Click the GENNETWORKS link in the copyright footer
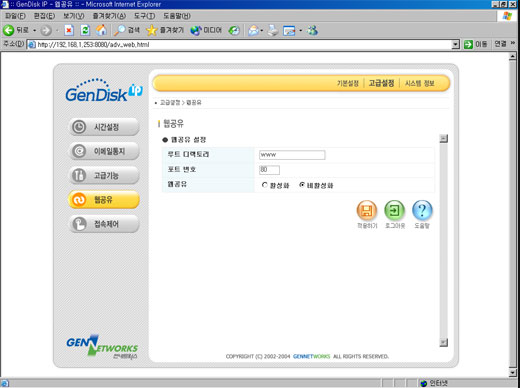520x388 pixels. tap(312, 356)
